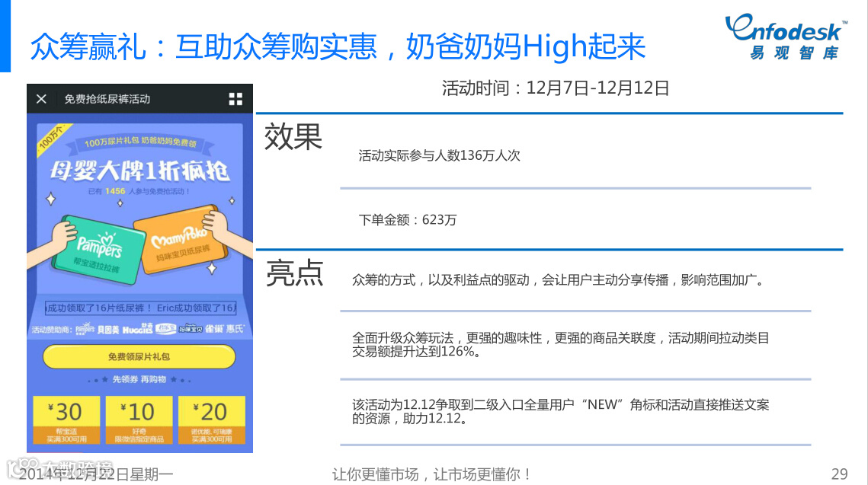Click the slide title 众筹赢礼
Image resolution: width=868 pixels, height=485 pixels.
pos(88,46)
